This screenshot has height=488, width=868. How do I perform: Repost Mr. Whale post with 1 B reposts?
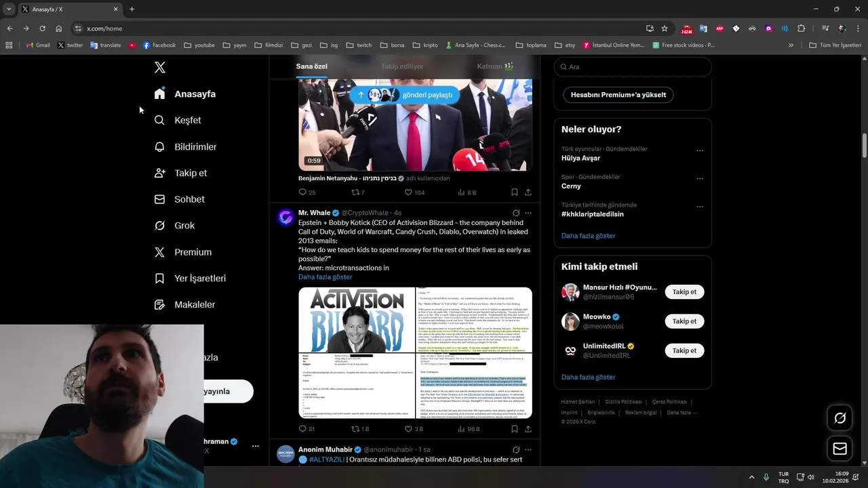tap(360, 429)
